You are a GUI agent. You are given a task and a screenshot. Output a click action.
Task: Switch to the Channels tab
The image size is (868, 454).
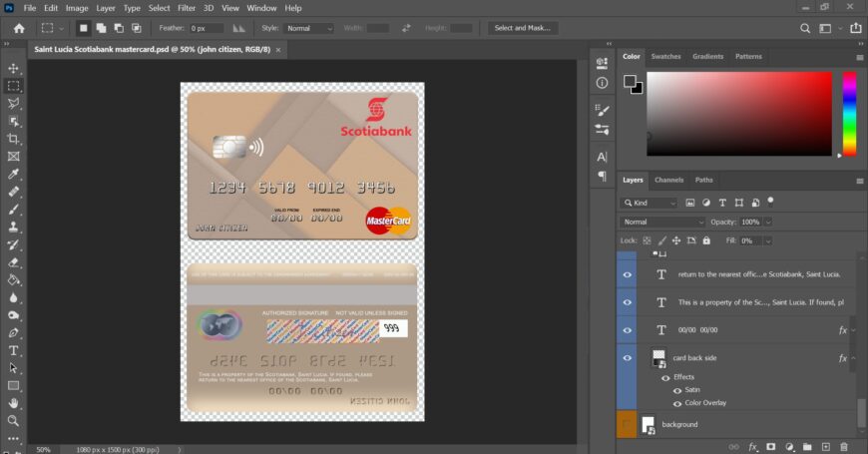click(668, 180)
